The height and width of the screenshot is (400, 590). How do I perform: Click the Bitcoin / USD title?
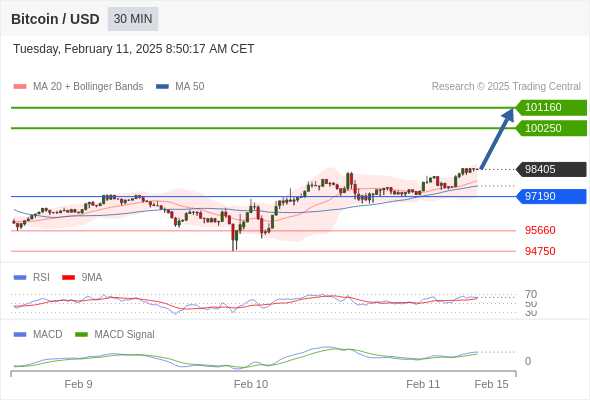tap(55, 19)
